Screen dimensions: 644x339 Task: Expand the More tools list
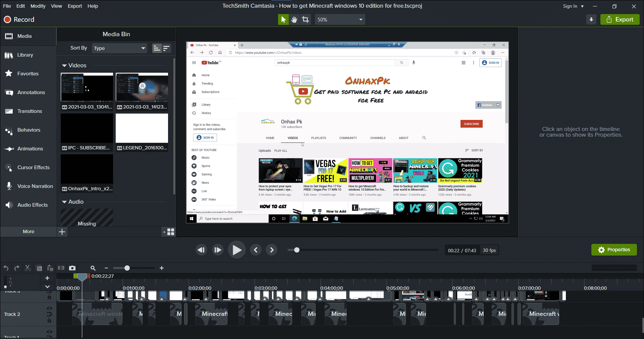tap(29, 231)
